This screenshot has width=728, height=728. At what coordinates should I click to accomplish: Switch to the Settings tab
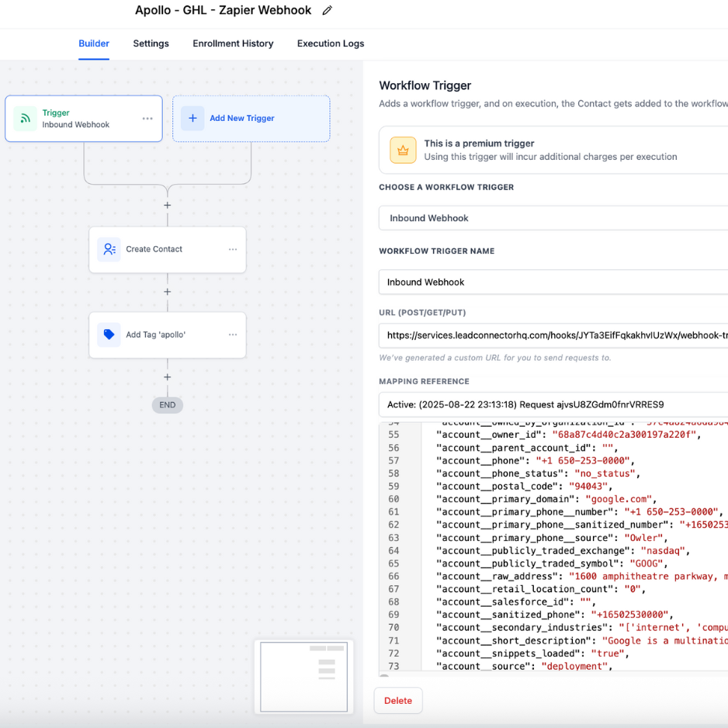point(151,43)
